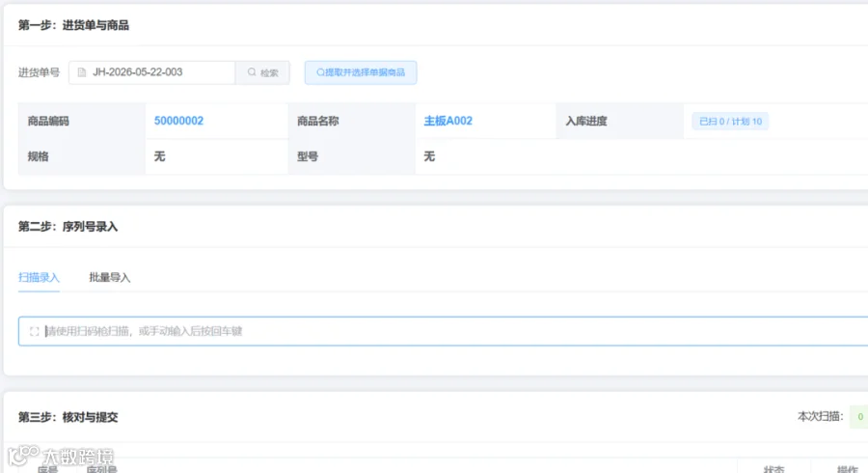The height and width of the screenshot is (473, 868).
Task: Switch to the 扫描录入 tab
Action: (39, 277)
